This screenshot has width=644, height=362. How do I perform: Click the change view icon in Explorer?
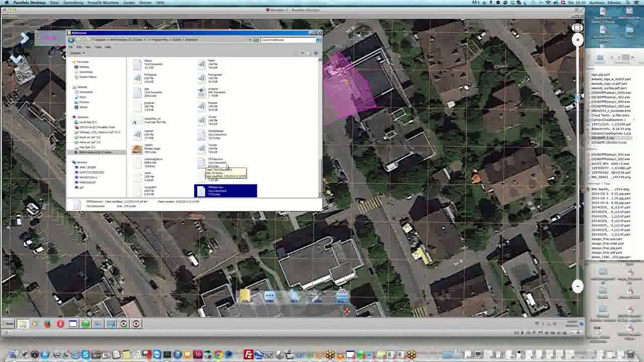(x=303, y=53)
